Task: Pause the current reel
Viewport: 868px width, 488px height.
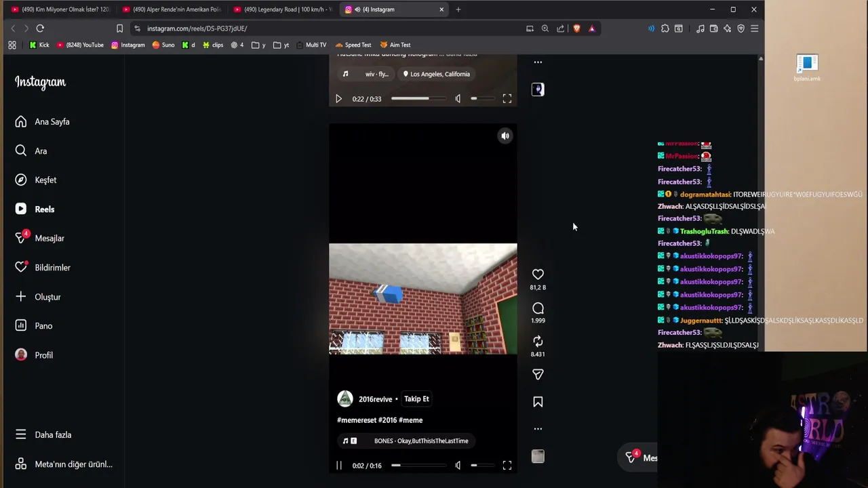Action: (x=339, y=466)
